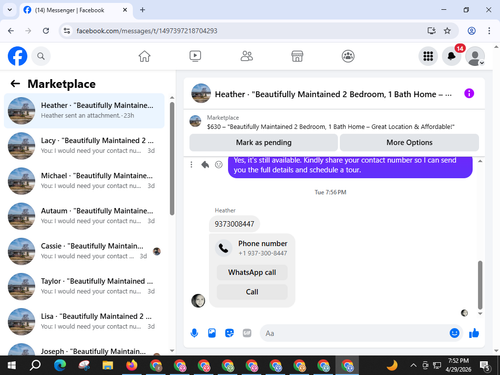
Task: Click Heather's avatar beside the message
Action: [198, 301]
